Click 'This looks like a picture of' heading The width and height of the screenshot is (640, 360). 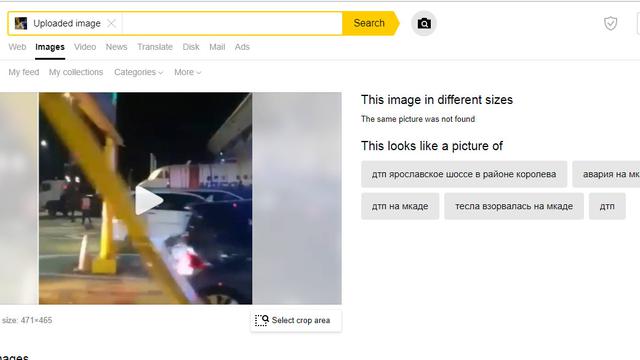(x=432, y=146)
